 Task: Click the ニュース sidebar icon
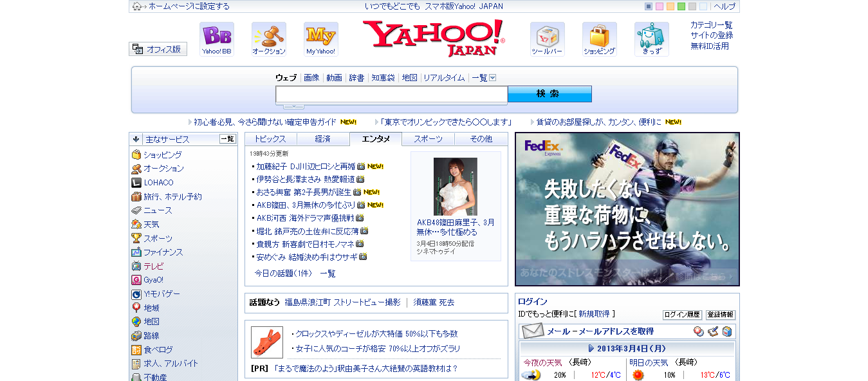point(136,210)
